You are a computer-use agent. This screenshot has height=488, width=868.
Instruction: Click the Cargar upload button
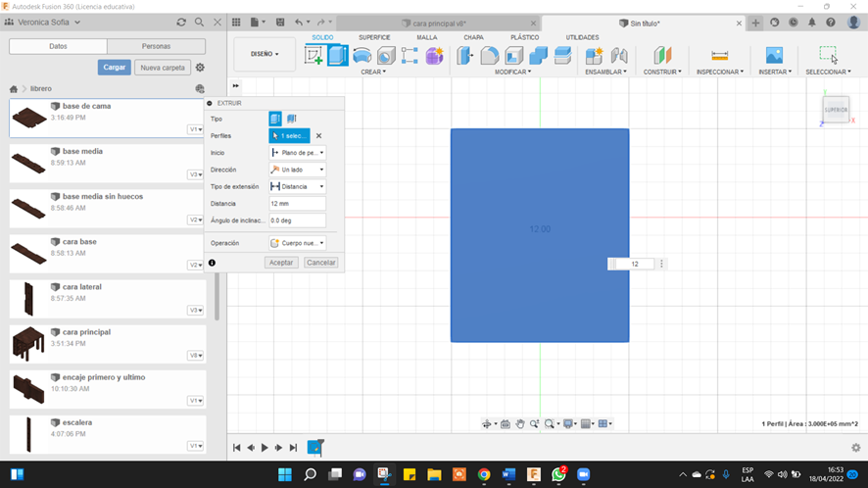pyautogui.click(x=115, y=68)
